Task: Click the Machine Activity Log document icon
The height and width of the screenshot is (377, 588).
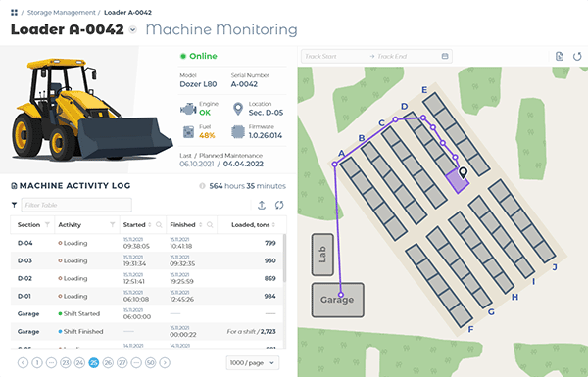Action: pyautogui.click(x=15, y=186)
